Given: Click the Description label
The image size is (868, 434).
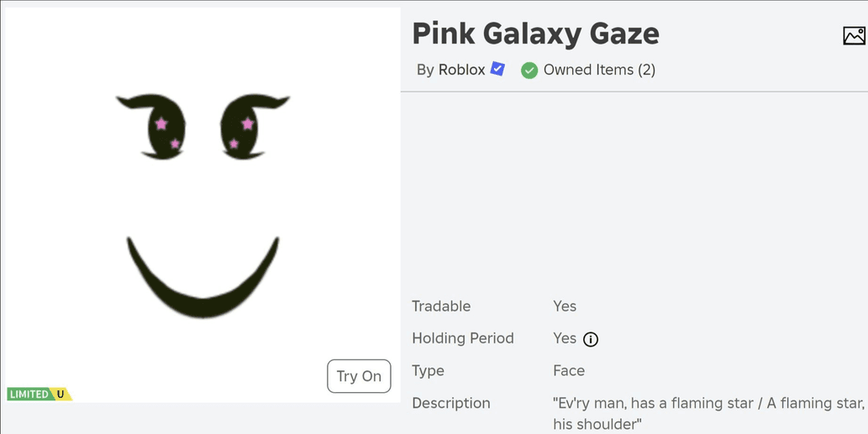Looking at the screenshot, I should [x=451, y=403].
